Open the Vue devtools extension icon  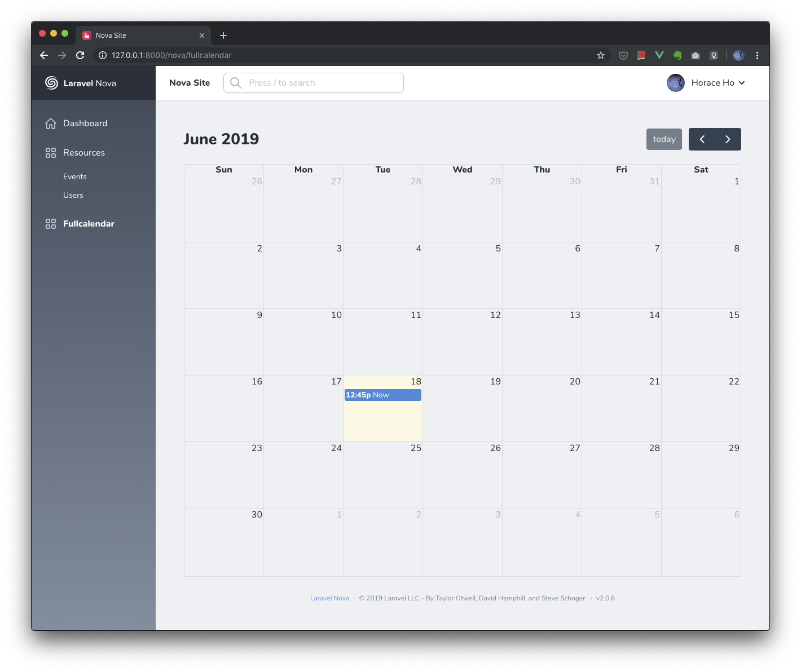[659, 55]
